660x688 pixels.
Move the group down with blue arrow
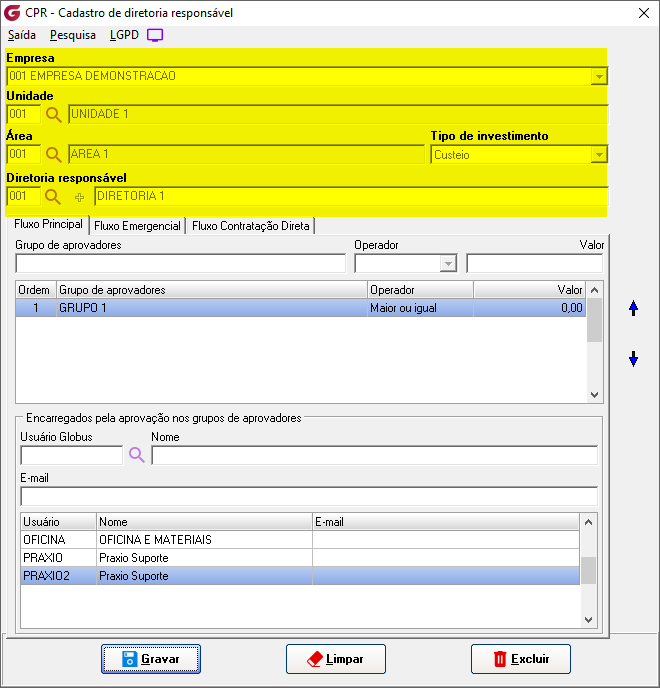click(x=633, y=358)
